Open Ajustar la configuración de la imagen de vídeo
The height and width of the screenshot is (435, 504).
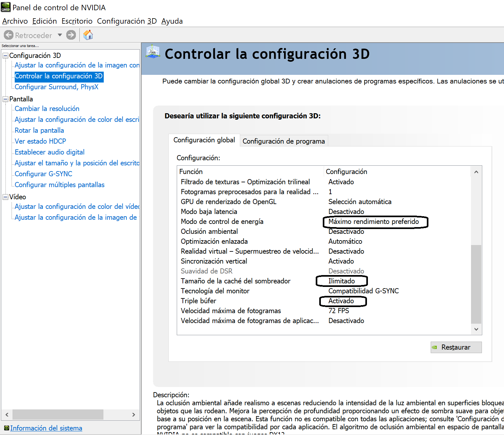(x=76, y=217)
